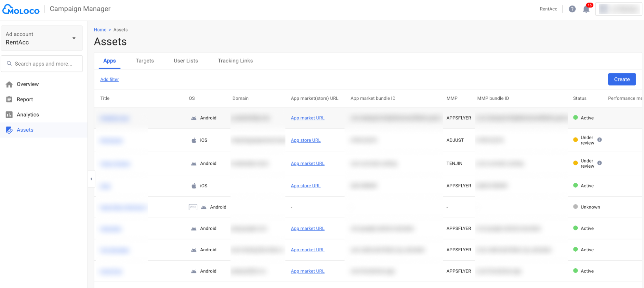Viewport: 644px width, 288px height.
Task: Expand the Ad account RentAcc dropdown
Action: (x=74, y=38)
